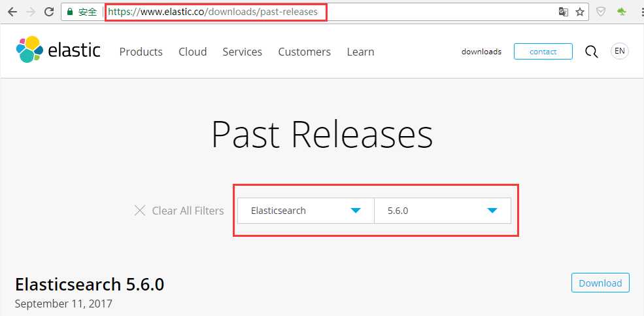The width and height of the screenshot is (644, 316).
Task: Click the contact button
Action: (x=543, y=52)
